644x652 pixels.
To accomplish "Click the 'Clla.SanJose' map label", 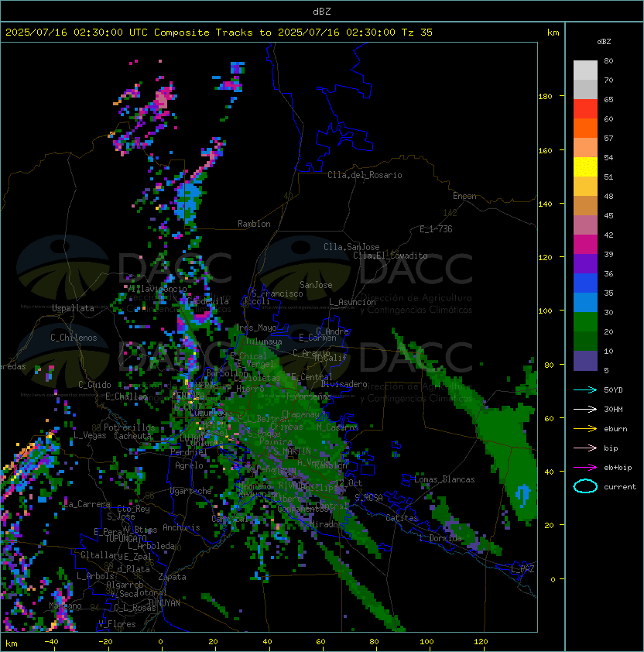I will point(351,247).
